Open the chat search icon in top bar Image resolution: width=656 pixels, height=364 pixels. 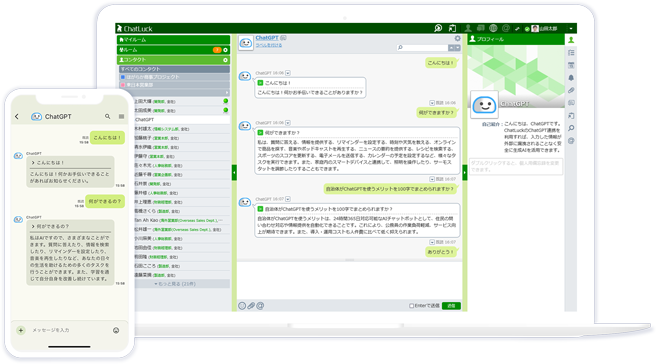pyautogui.click(x=438, y=28)
